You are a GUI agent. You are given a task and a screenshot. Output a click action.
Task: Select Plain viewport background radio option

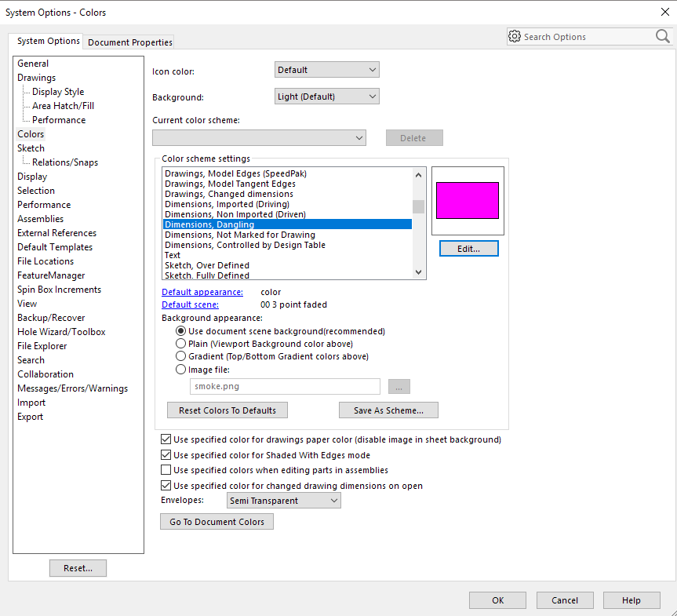[x=181, y=344]
